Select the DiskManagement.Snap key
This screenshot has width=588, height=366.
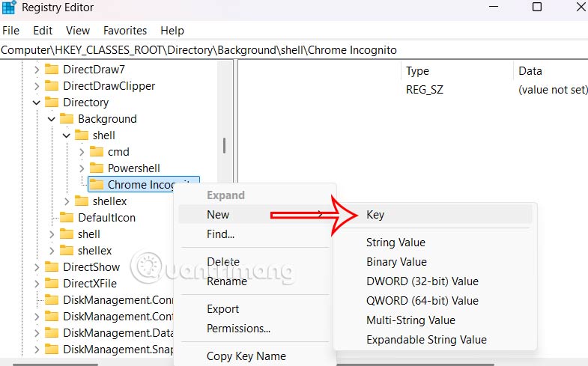[x=118, y=350]
